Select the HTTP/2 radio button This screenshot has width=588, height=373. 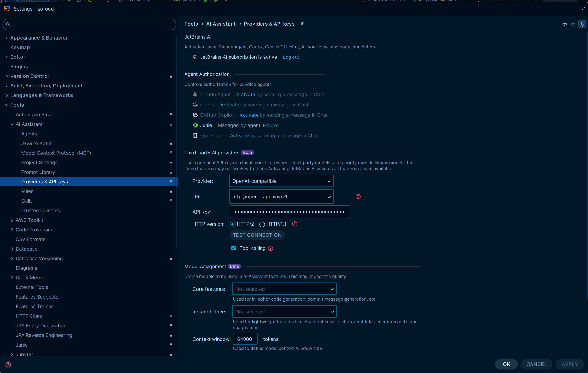tap(232, 224)
